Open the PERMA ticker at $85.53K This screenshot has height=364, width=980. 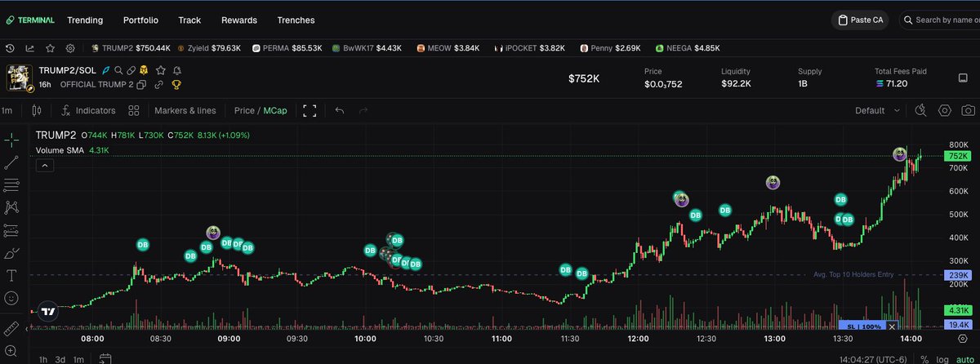coord(287,48)
